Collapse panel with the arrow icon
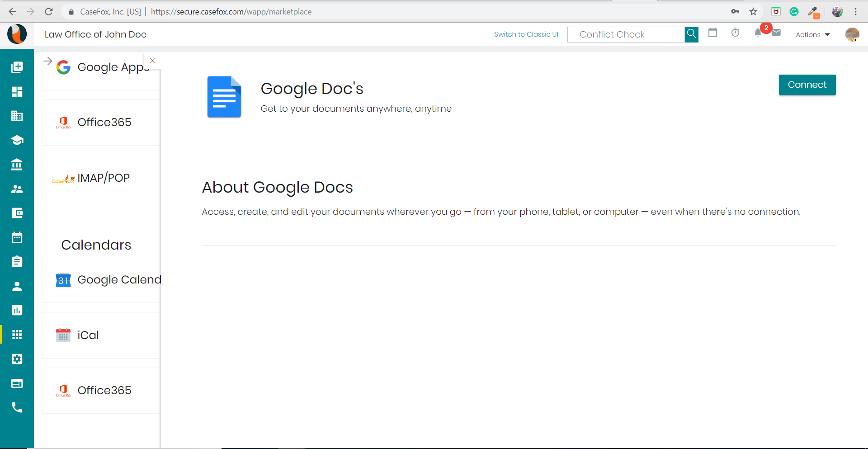 point(48,61)
